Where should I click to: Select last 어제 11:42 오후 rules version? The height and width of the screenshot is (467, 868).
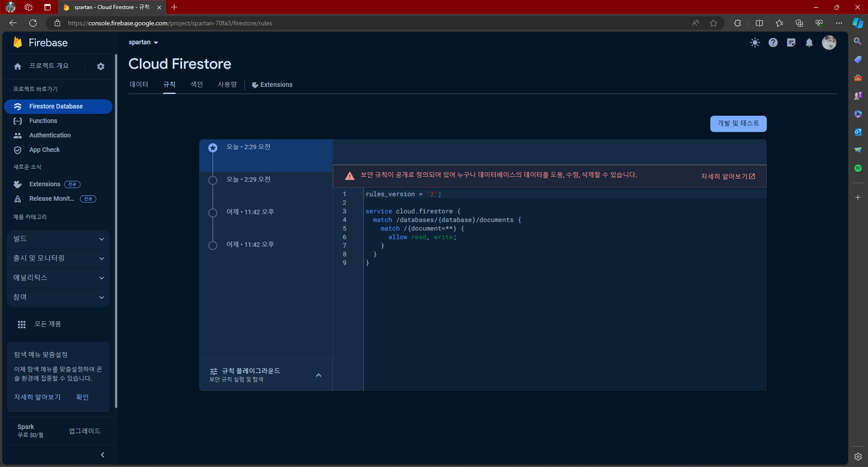click(266, 245)
